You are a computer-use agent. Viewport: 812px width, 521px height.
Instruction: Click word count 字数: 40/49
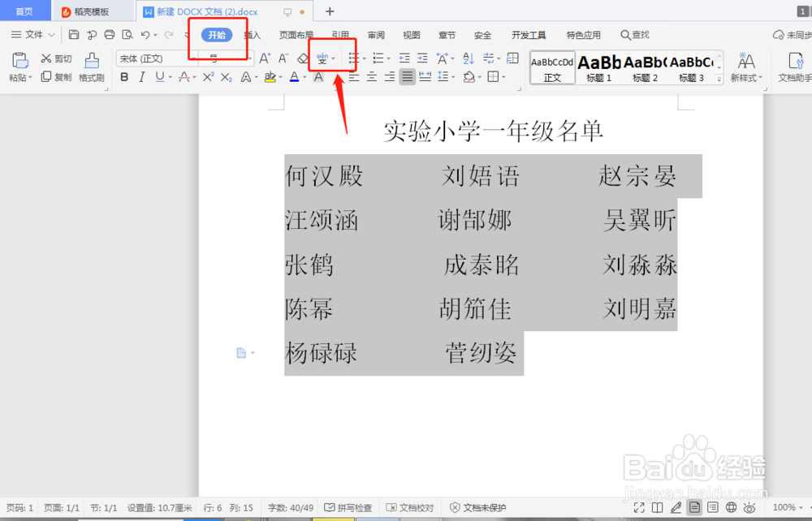(x=290, y=507)
